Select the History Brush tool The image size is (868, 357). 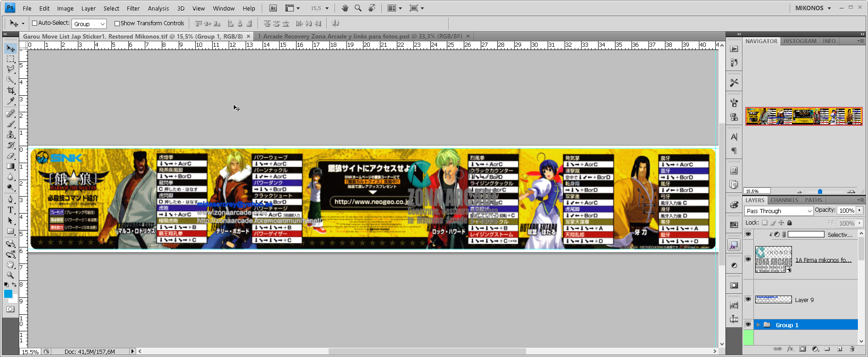[x=11, y=145]
